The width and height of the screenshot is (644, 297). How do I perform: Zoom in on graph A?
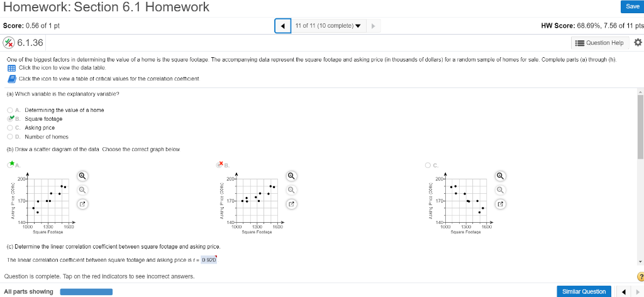(82, 176)
